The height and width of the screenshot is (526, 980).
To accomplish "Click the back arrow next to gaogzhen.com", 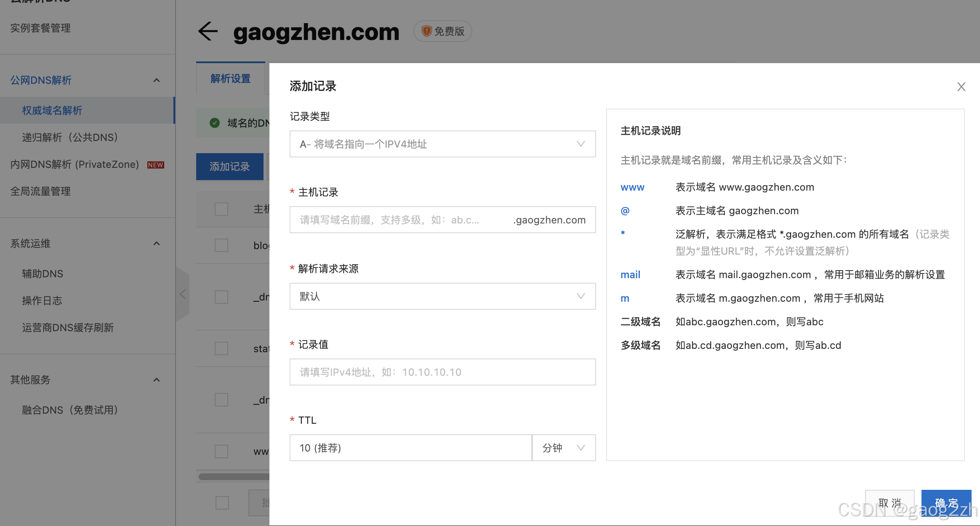I will click(x=208, y=32).
